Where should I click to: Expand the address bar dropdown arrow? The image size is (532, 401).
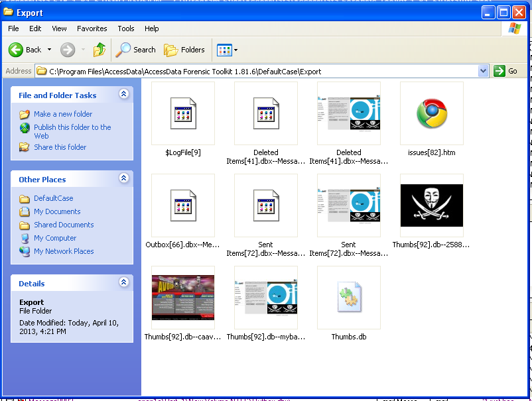483,71
